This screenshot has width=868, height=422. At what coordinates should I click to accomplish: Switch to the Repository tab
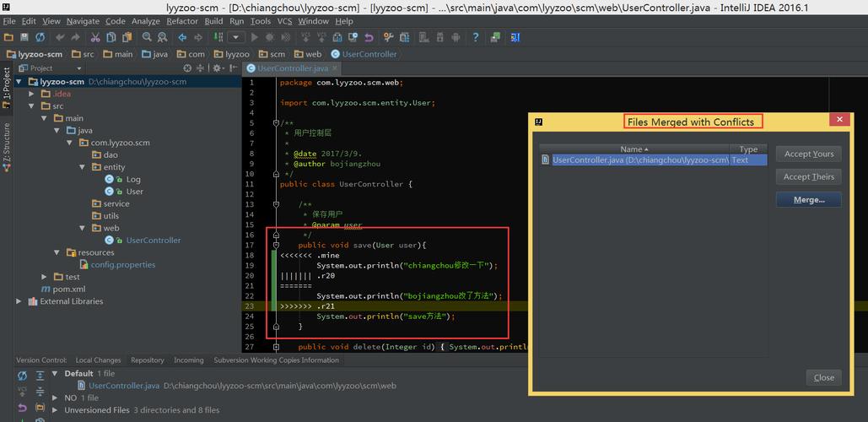[x=147, y=360]
